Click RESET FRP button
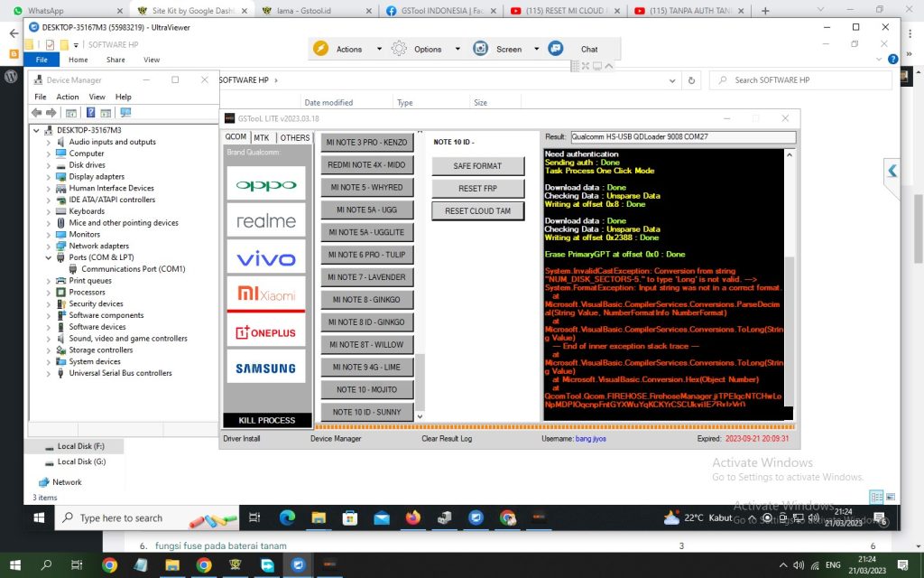This screenshot has width=924, height=578. pos(477,188)
